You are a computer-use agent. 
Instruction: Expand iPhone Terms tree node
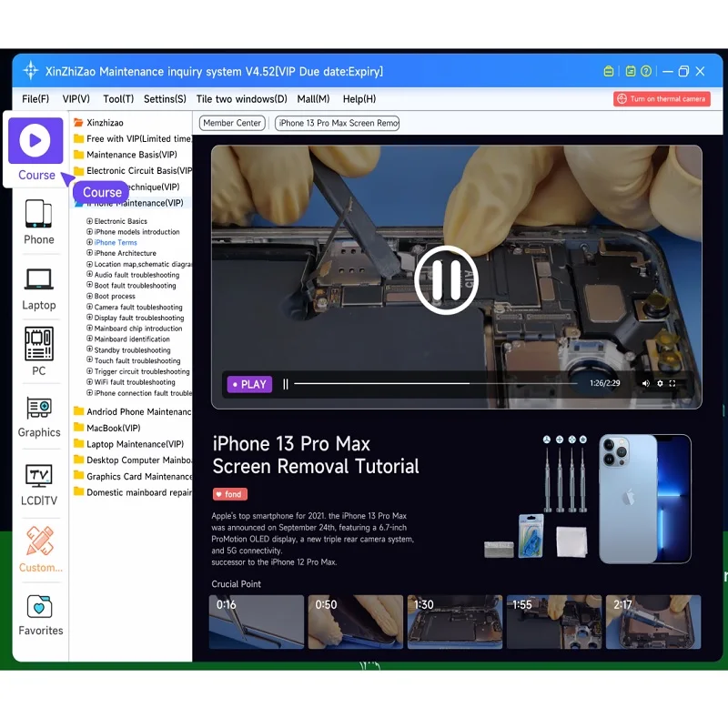pyautogui.click(x=89, y=242)
